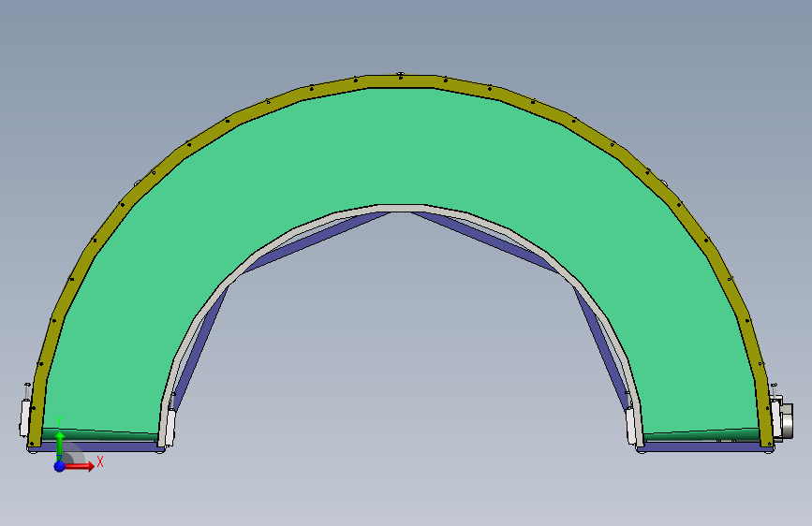Click the red X axis arrow of the triad
The height and width of the screenshot is (526, 812).
point(80,466)
